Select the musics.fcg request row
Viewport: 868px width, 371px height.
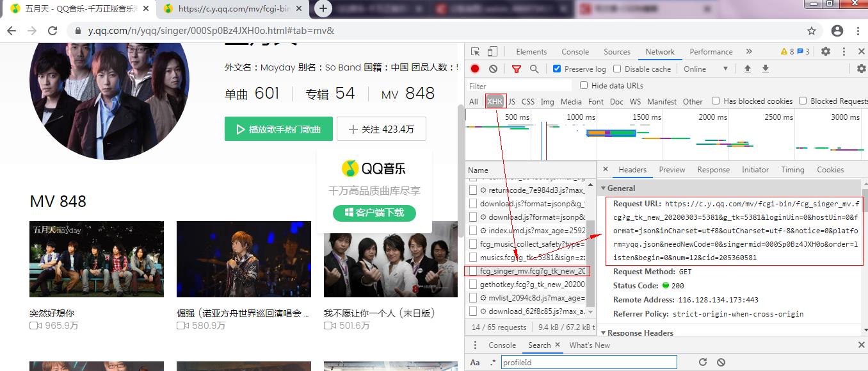point(528,258)
